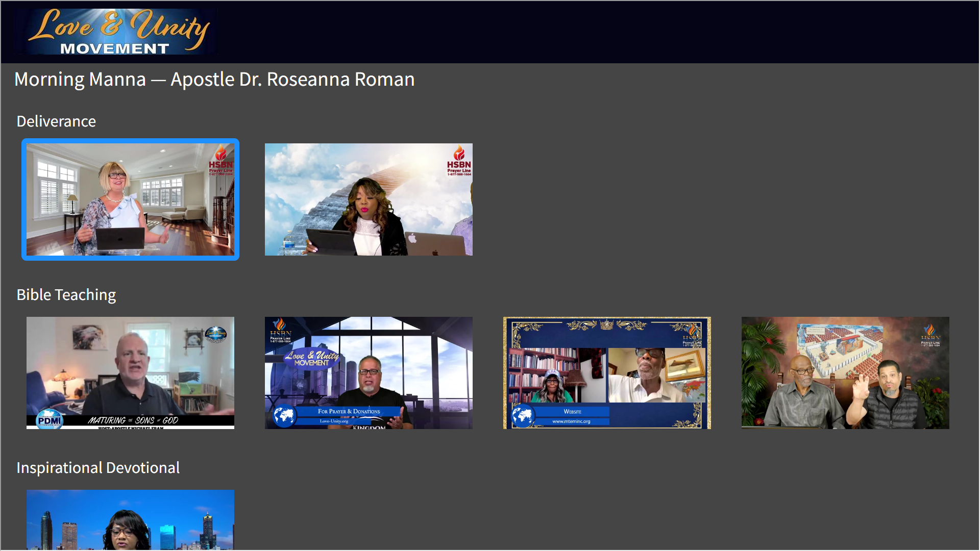This screenshot has width=980, height=551.
Task: Click the Morning Manna page title
Action: click(214, 80)
